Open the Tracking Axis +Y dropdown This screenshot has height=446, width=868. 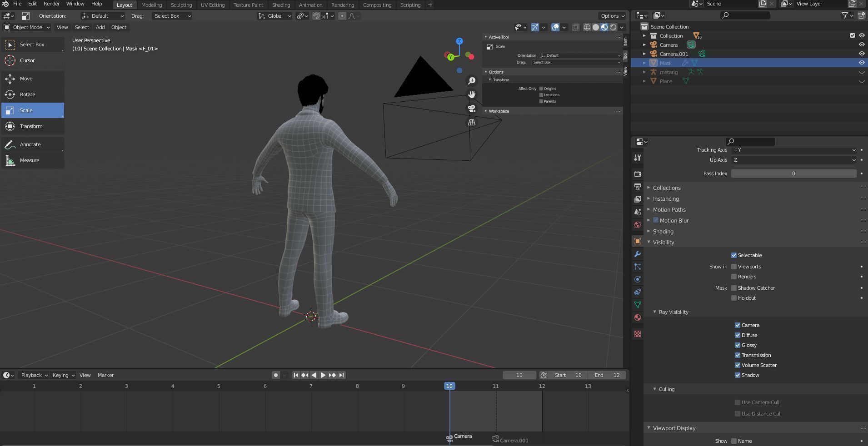click(793, 150)
